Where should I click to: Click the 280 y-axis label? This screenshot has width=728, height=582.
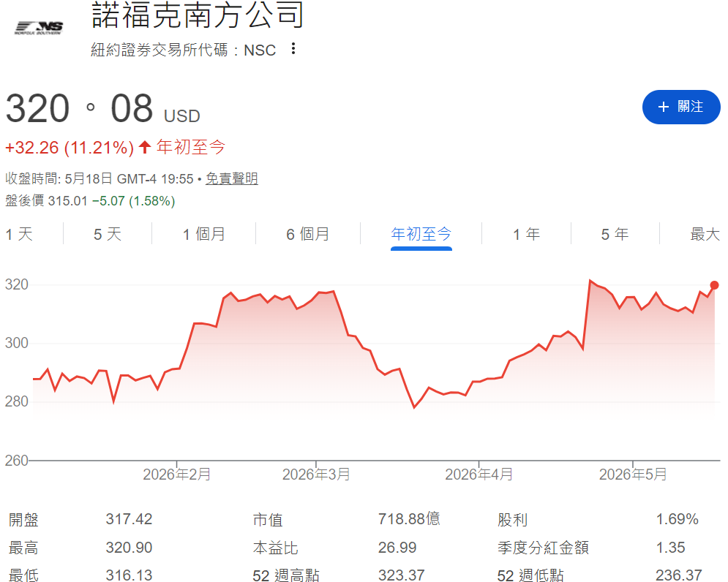[17, 401]
